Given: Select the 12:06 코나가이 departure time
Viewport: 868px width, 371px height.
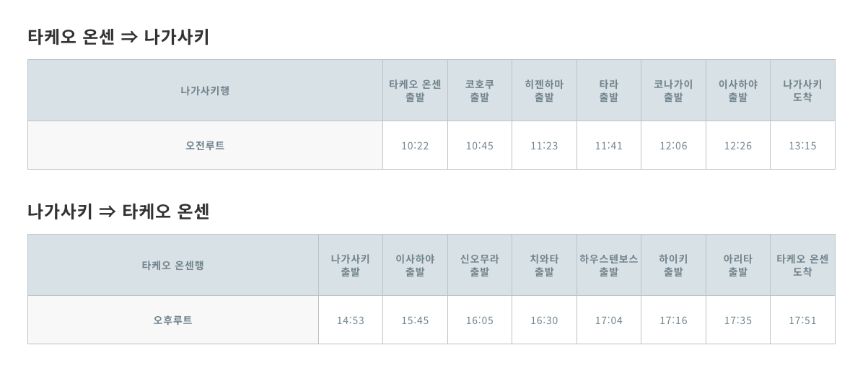Looking at the screenshot, I should point(673,146).
